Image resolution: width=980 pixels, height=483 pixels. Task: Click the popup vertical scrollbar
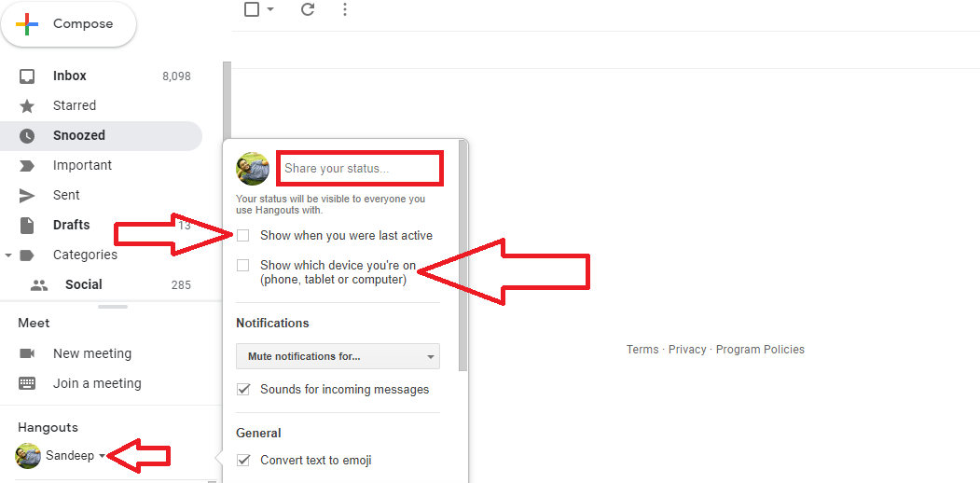(462, 255)
